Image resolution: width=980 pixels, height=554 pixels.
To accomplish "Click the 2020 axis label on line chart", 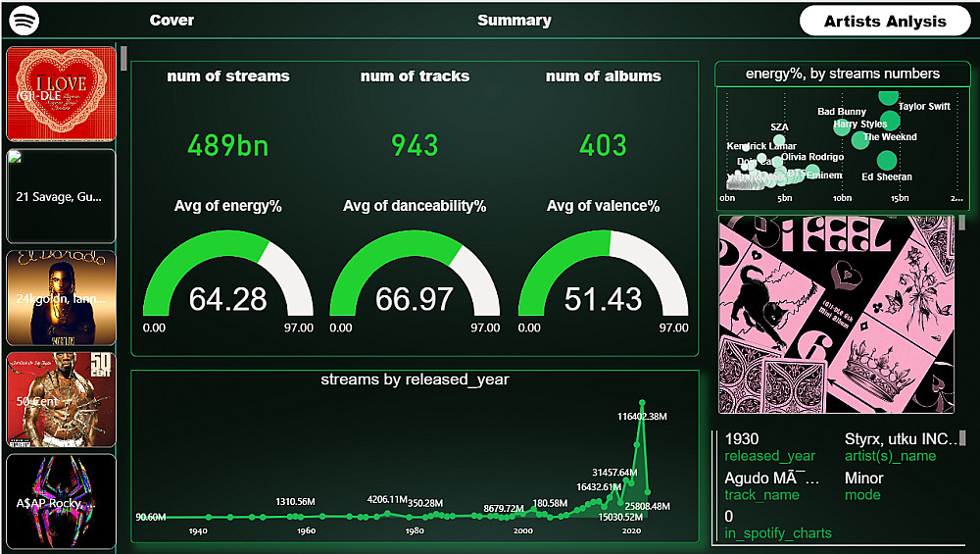I will tap(631, 530).
